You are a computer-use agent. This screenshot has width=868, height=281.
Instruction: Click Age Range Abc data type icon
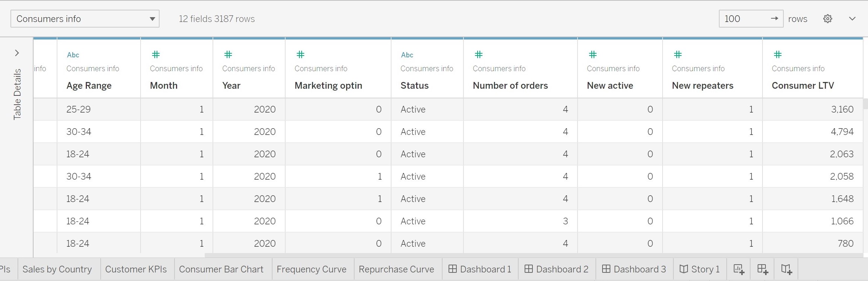pos(73,55)
